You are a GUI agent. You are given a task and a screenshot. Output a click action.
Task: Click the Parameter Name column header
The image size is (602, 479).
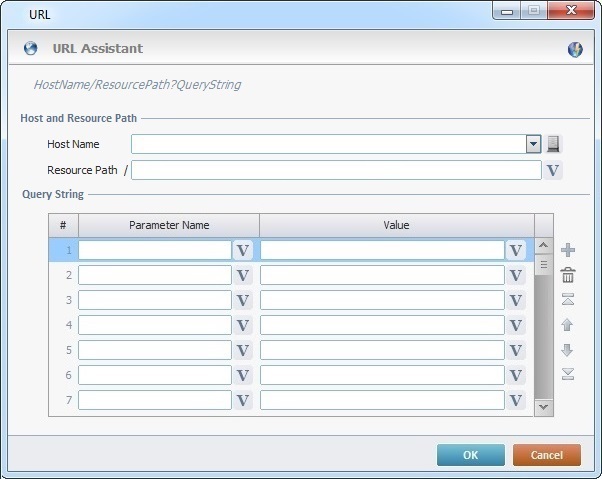169,225
